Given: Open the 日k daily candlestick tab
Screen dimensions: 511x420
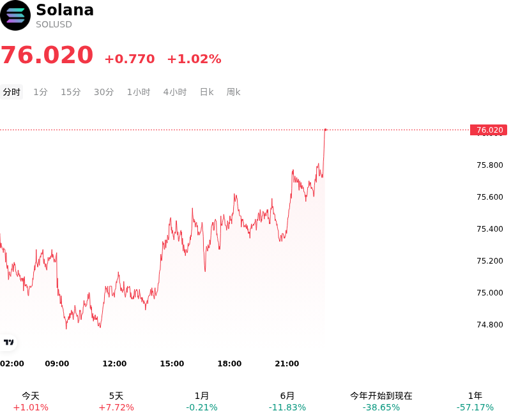Looking at the screenshot, I should coord(206,92).
